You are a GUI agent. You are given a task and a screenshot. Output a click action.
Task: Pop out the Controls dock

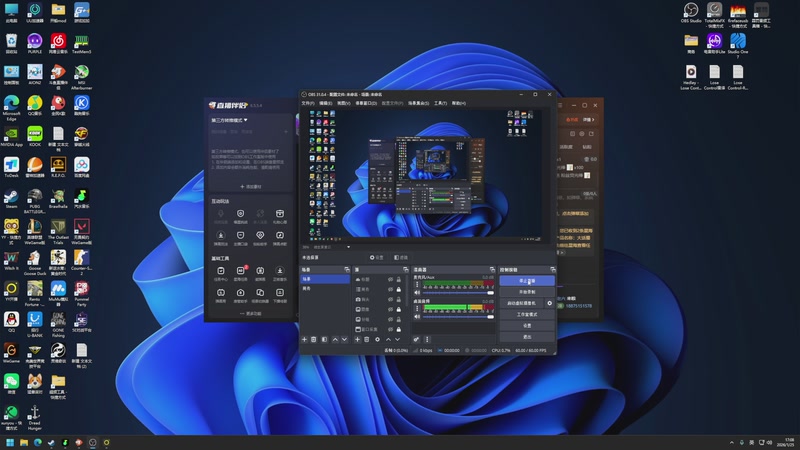[553, 269]
